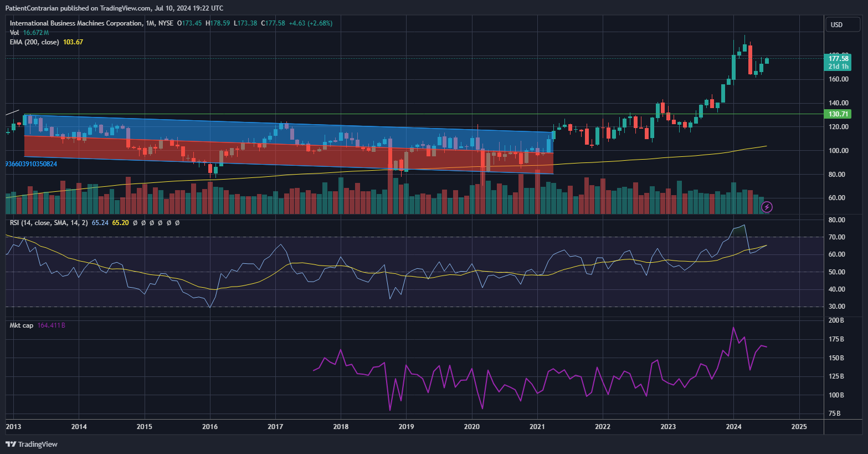Click 2013 on the time axis
This screenshot has width=868, height=454.
tap(13, 427)
